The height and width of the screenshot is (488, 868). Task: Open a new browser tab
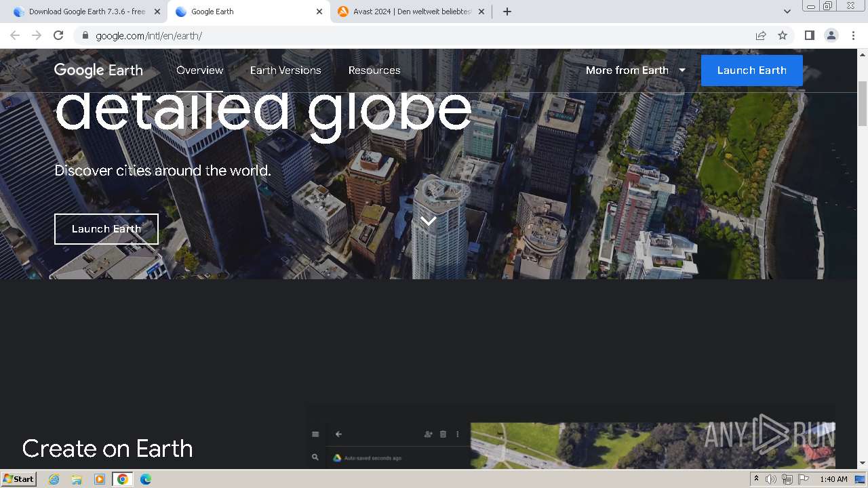pos(507,12)
